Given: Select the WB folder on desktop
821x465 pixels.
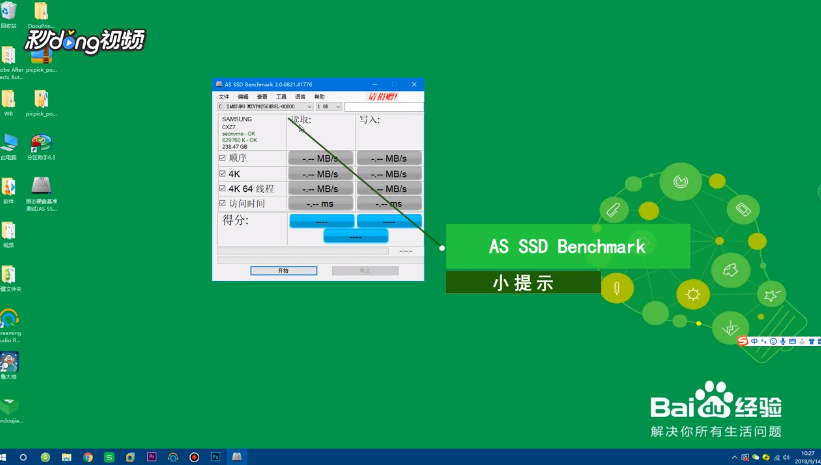Looking at the screenshot, I should [8, 103].
